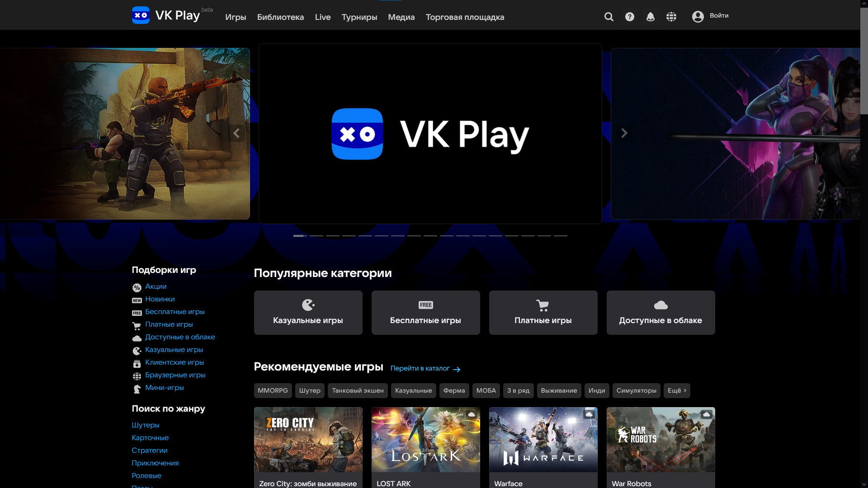Select the MMORPG genre filter chip
The height and width of the screenshot is (488, 868).
coord(273,390)
